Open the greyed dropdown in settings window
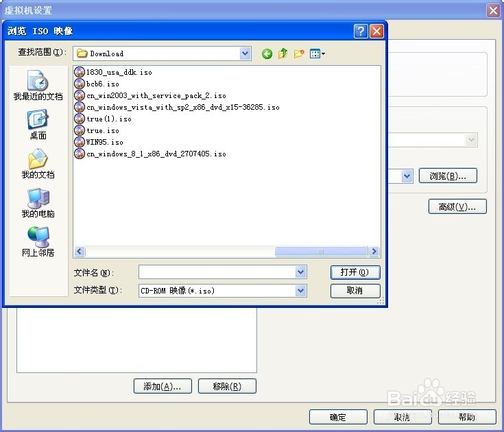This screenshot has width=504, height=432. pyautogui.click(x=471, y=140)
